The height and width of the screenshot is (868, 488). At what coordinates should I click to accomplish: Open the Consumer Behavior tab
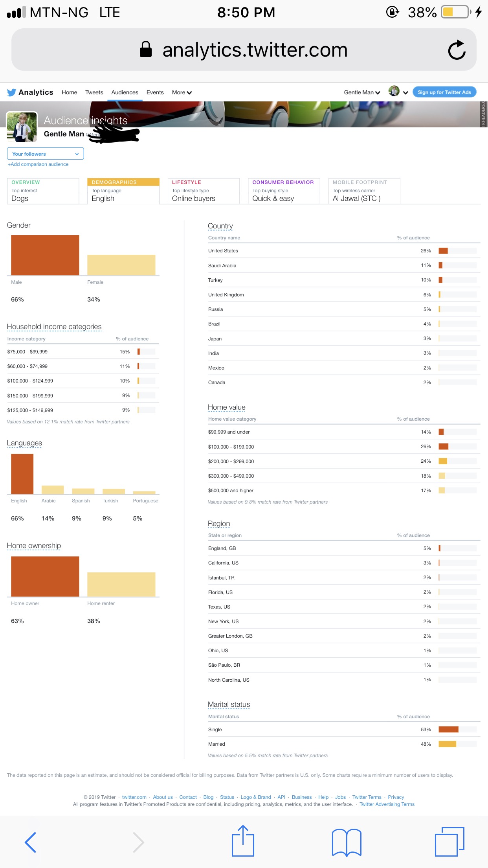[x=284, y=191]
